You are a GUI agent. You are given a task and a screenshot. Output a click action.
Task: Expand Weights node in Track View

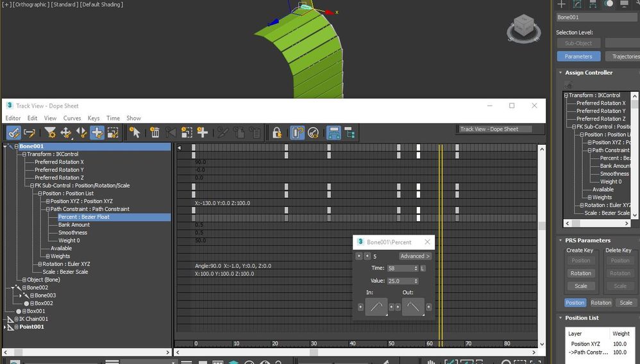click(47, 256)
